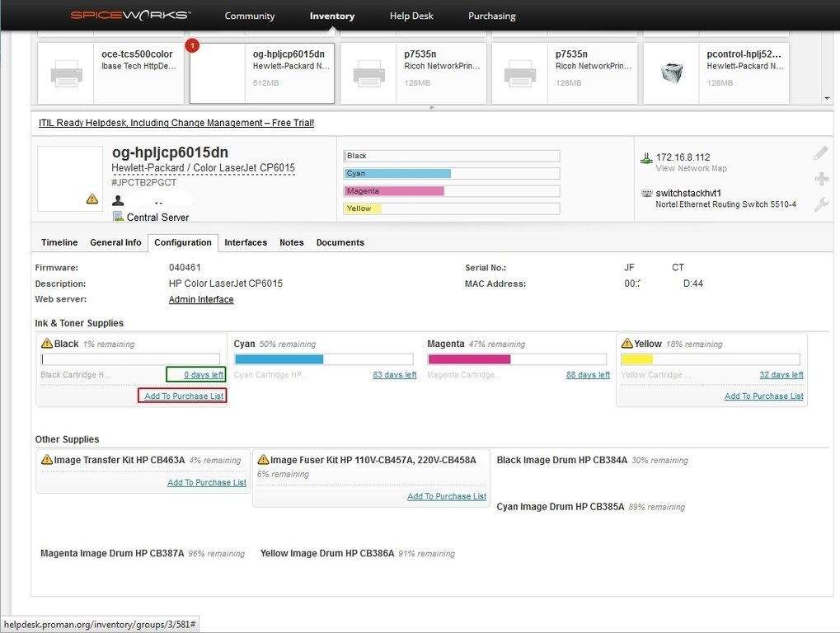The image size is (840, 633).
Task: Click the network icon beside 172.16.8.112
Action: [645, 155]
